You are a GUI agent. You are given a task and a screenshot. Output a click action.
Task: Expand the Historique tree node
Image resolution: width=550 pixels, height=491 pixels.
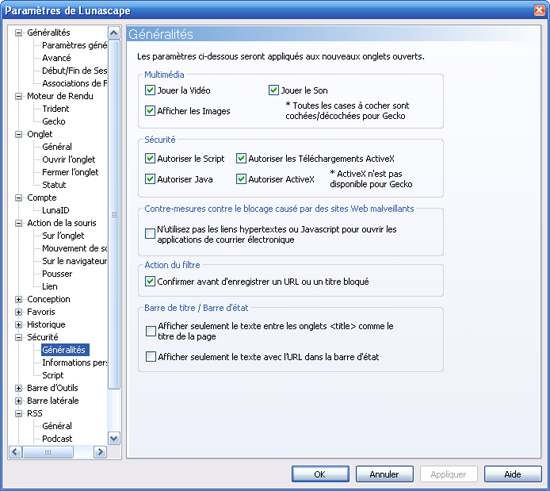[x=19, y=325]
